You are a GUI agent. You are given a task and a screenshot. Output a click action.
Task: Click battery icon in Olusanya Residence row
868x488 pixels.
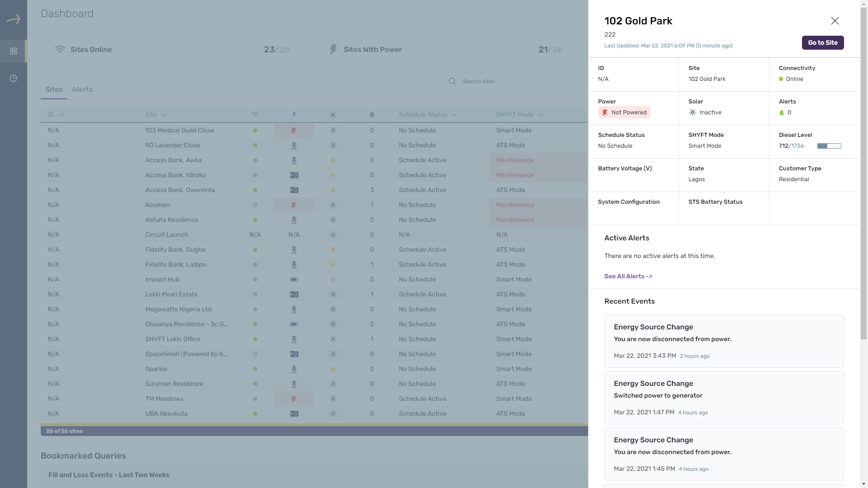[x=294, y=324]
